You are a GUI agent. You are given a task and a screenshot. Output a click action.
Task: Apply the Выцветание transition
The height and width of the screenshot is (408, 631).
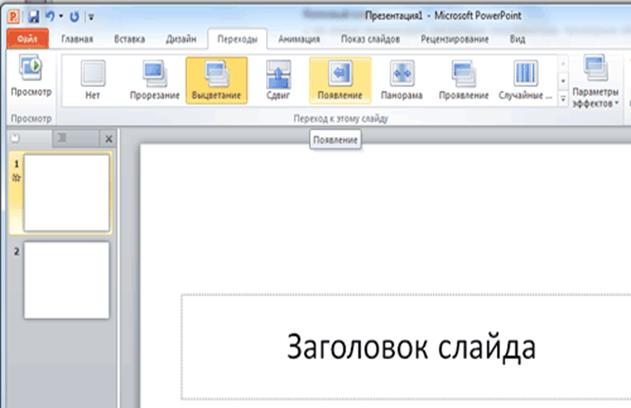point(215,80)
